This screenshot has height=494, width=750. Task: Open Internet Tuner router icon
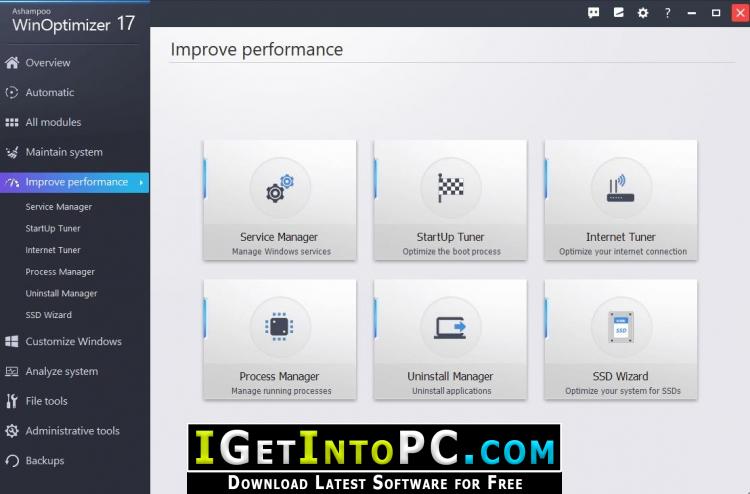(620, 188)
